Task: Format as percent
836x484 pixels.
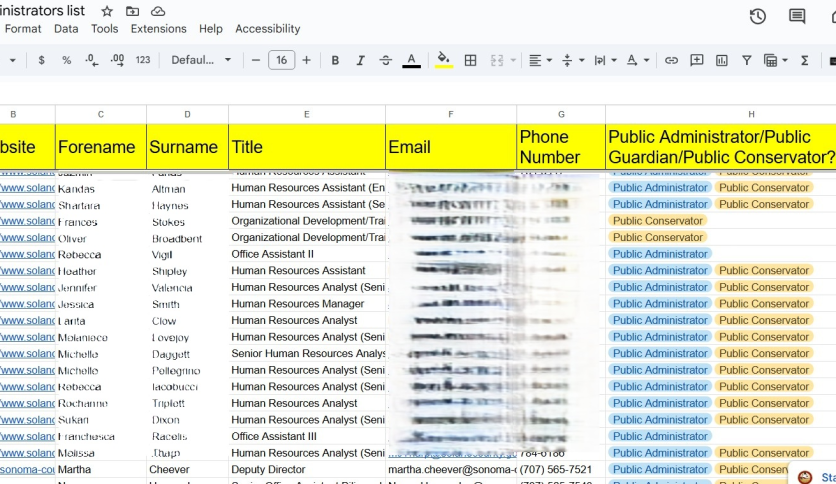Action: (x=67, y=60)
